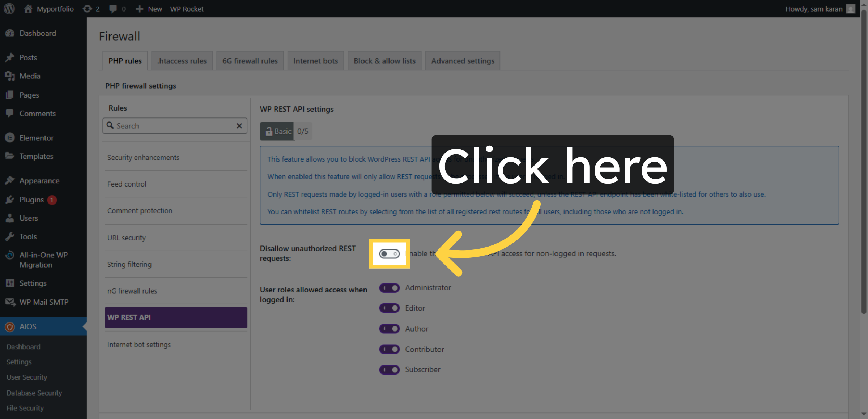
Task: Open Elementor from the sidebar
Action: [x=36, y=138]
